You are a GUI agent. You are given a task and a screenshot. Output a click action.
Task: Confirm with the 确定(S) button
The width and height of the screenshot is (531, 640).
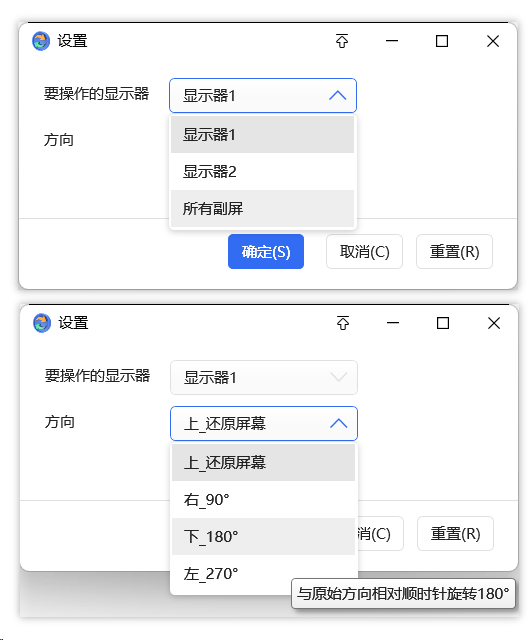(266, 251)
